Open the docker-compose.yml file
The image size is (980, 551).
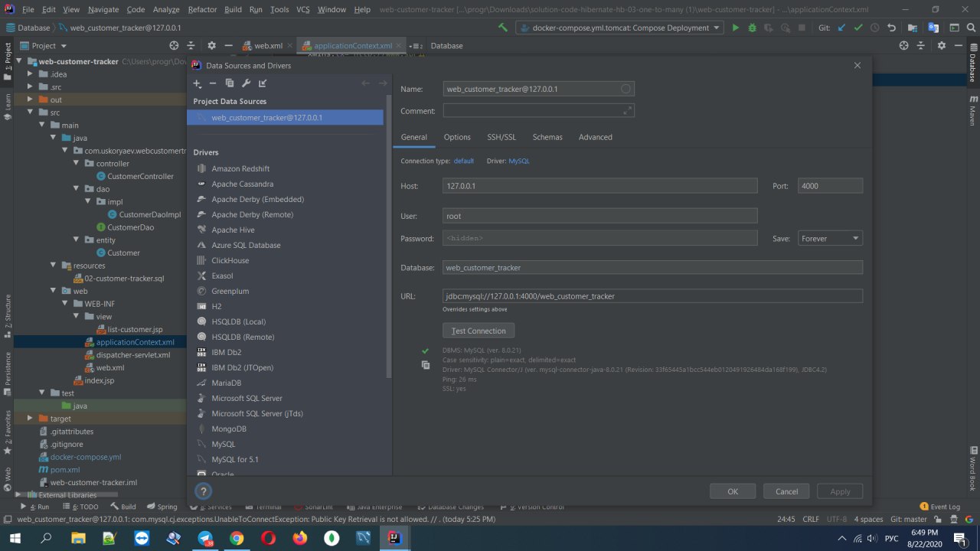tap(86, 457)
